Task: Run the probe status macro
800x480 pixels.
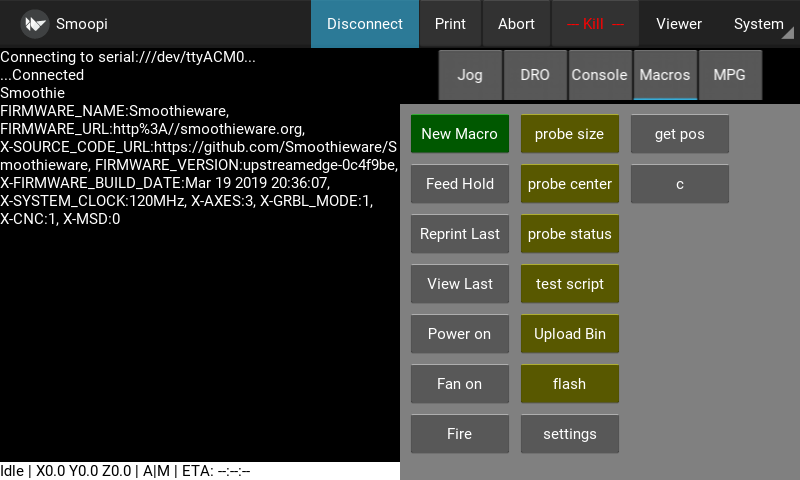Action: click(x=569, y=234)
